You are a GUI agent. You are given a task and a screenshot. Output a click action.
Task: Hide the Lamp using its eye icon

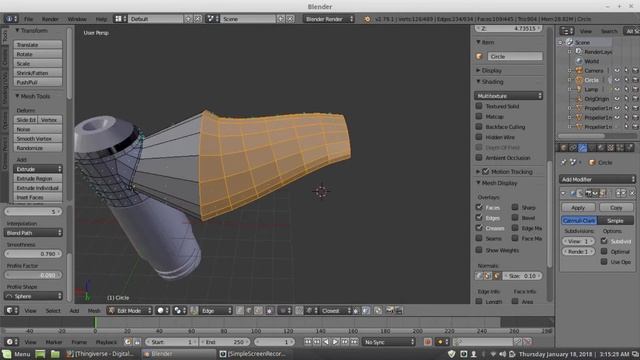point(617,89)
